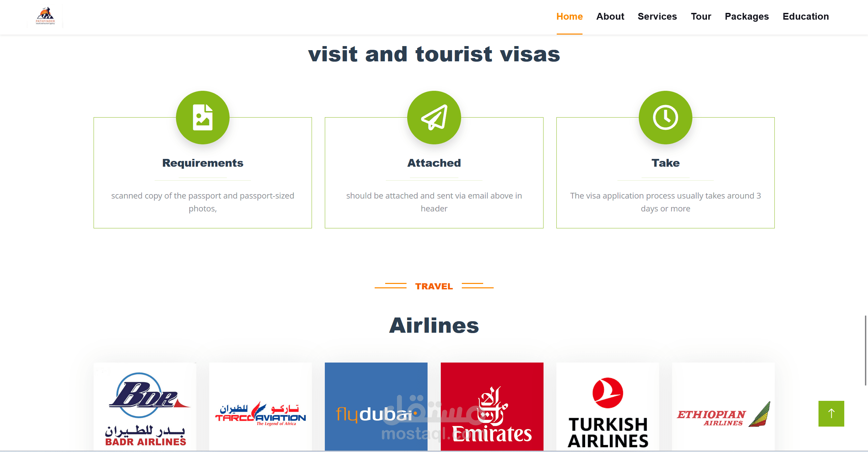Click the scroll-to-top arrow button
This screenshot has height=452, width=868.
[831, 413]
